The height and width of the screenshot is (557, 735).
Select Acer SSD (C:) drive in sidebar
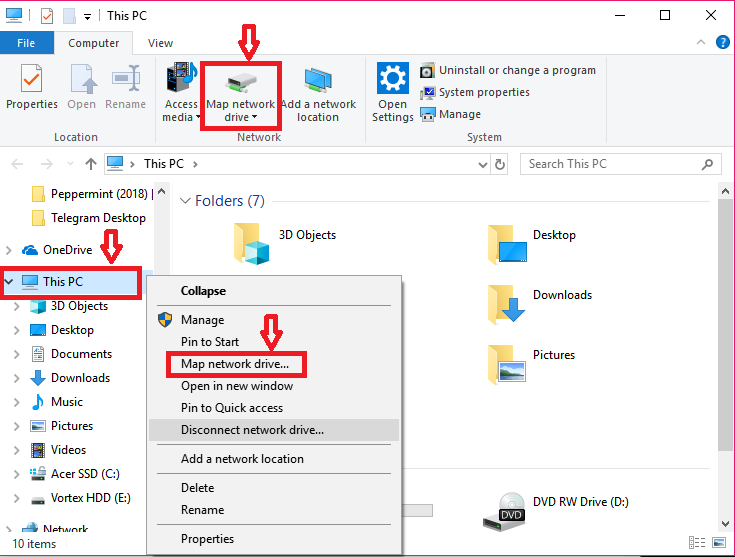[x=75, y=474]
